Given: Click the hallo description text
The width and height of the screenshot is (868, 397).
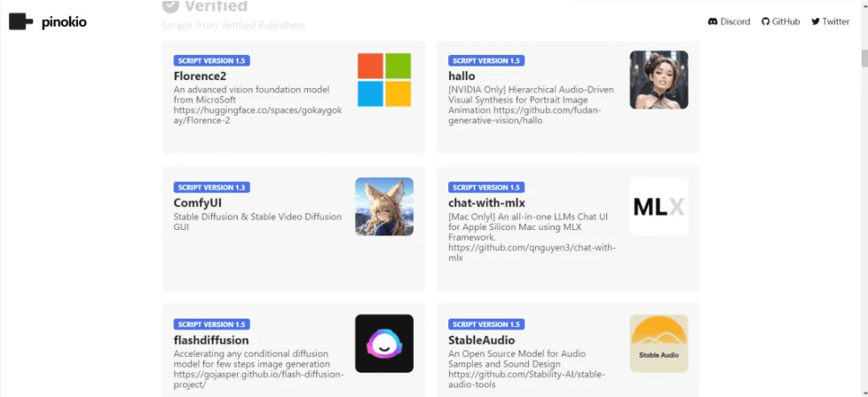Looking at the screenshot, I should pyautogui.click(x=532, y=105).
